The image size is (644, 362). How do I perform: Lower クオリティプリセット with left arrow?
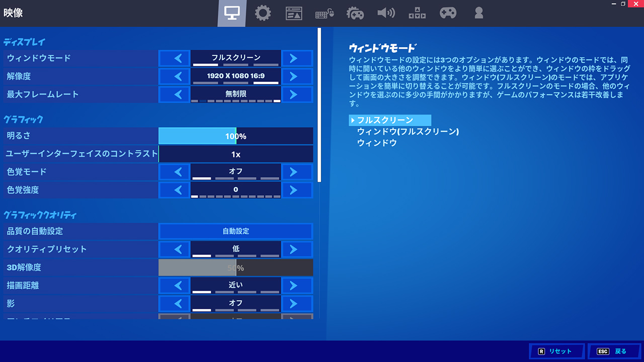[175, 249]
